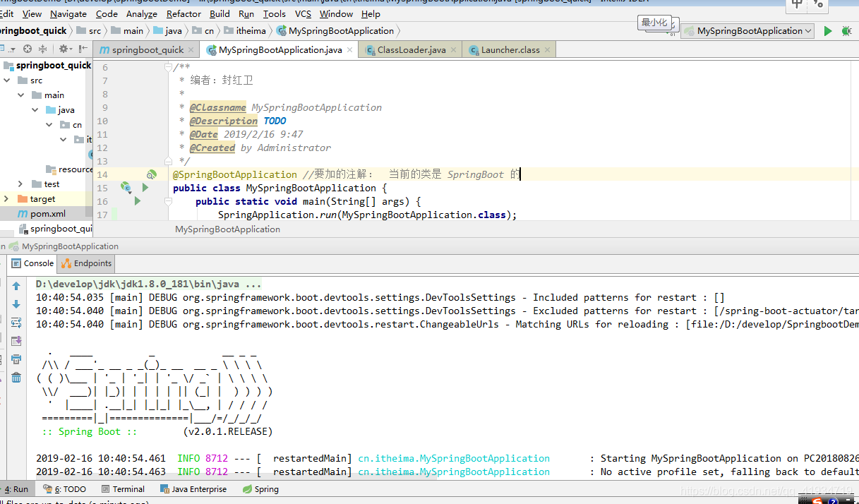
Task: Switch to the Launcher.class tab
Action: click(x=510, y=50)
